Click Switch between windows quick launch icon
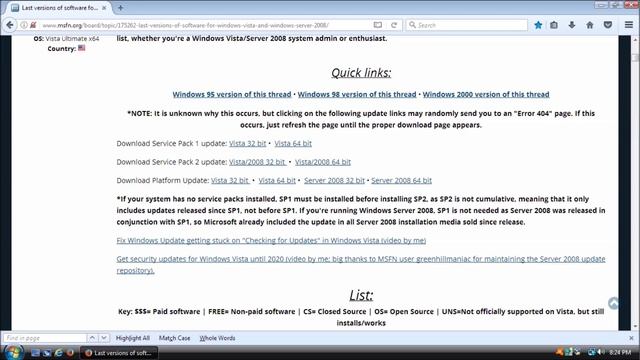 pos(47,353)
